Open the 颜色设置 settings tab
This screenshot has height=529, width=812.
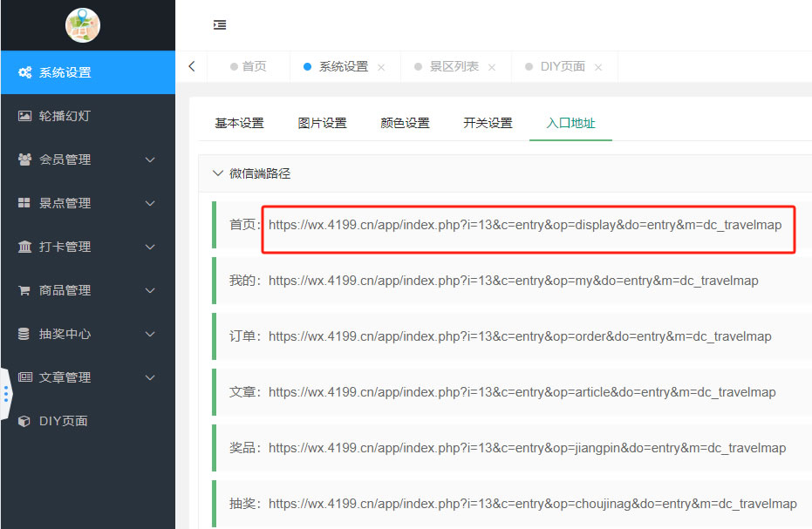tap(405, 123)
